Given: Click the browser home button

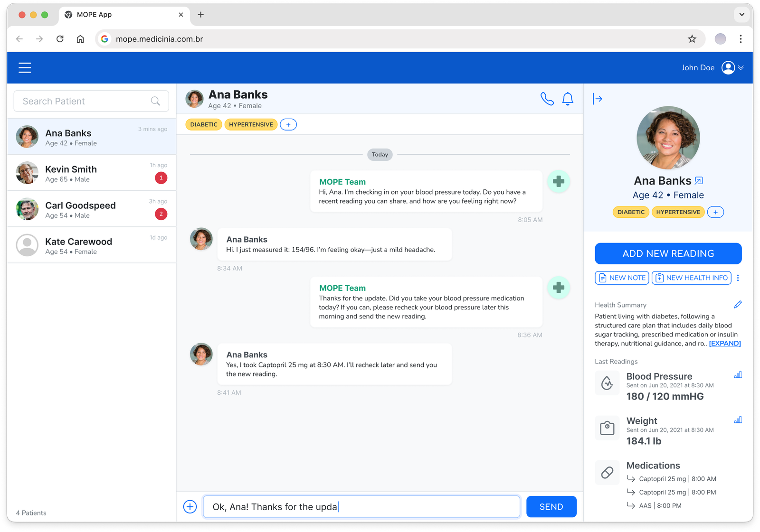Looking at the screenshot, I should coord(80,39).
